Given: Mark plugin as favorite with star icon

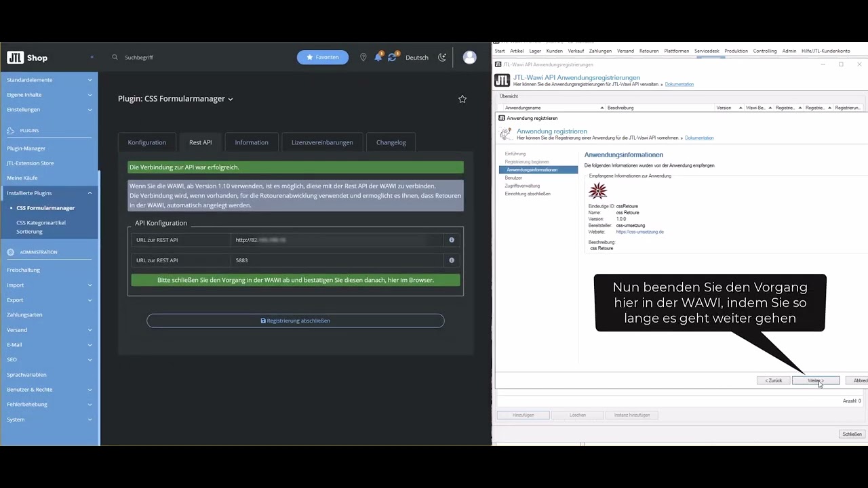Looking at the screenshot, I should [x=462, y=99].
